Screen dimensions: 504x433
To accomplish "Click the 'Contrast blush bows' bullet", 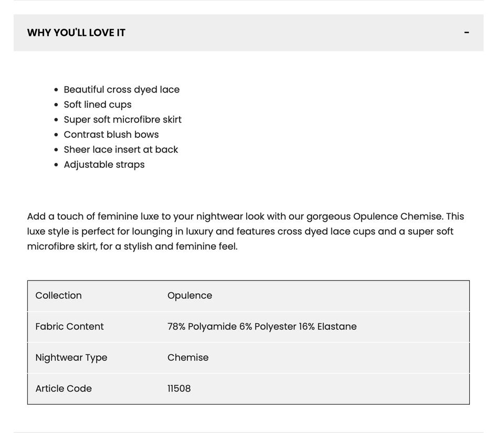I will click(x=111, y=135).
